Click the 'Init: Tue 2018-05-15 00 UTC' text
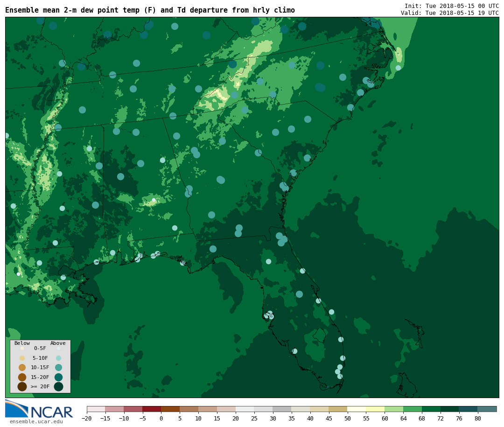Screen dimensions: 504x427 tap(452, 6)
